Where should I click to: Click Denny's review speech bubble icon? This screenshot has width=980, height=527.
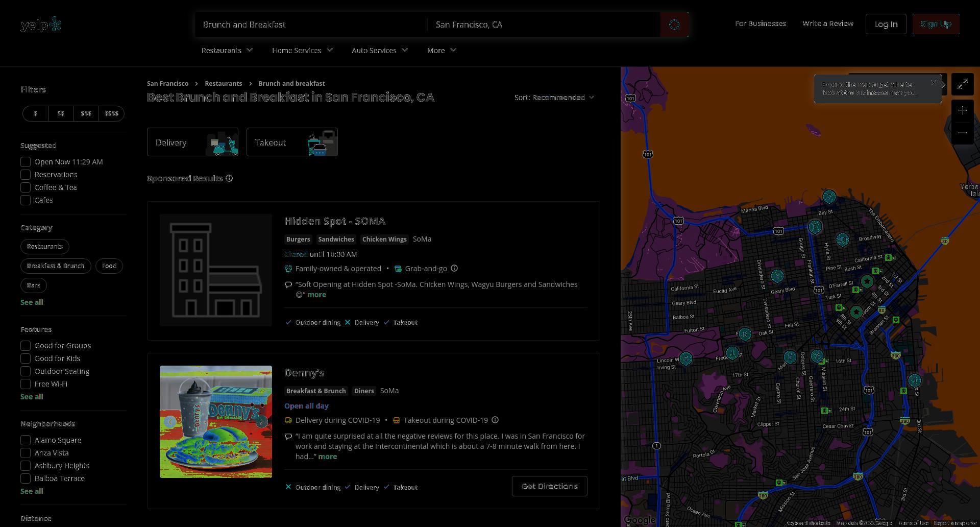(288, 436)
